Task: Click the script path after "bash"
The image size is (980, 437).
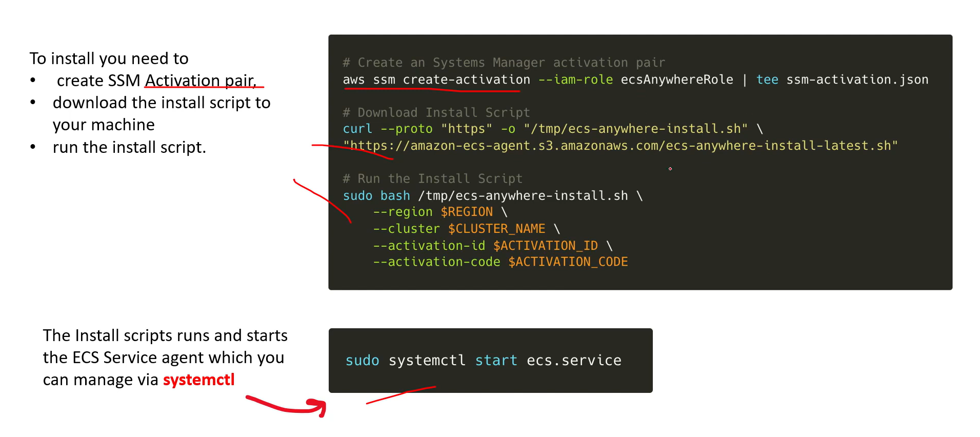Action: tap(523, 195)
